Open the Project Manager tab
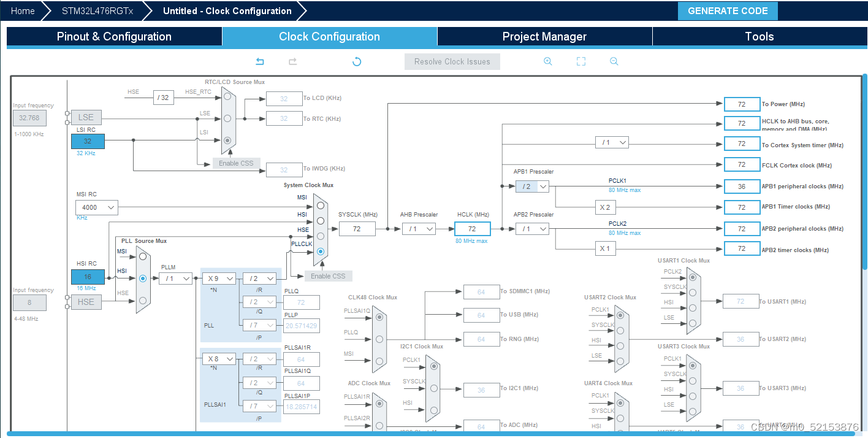Image resolution: width=868 pixels, height=438 pixels. point(544,36)
